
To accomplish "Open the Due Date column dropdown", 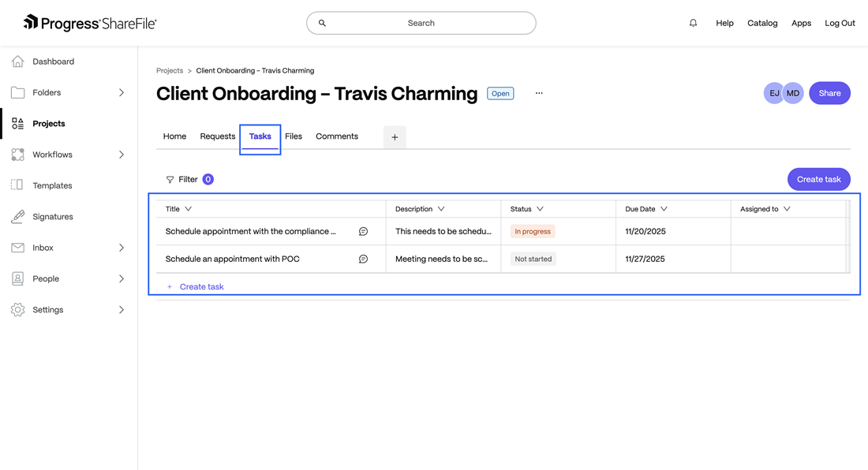I will pyautogui.click(x=664, y=209).
